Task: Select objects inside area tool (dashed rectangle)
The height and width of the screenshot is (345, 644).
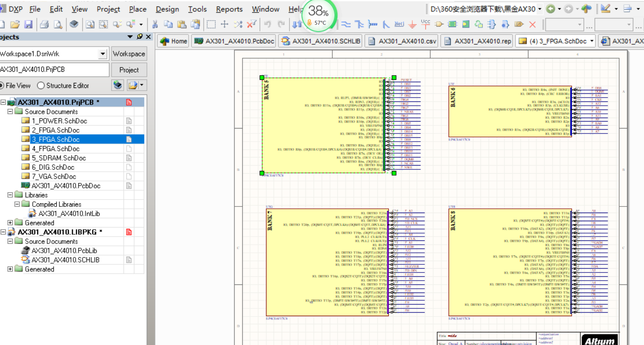Action: coord(211,25)
